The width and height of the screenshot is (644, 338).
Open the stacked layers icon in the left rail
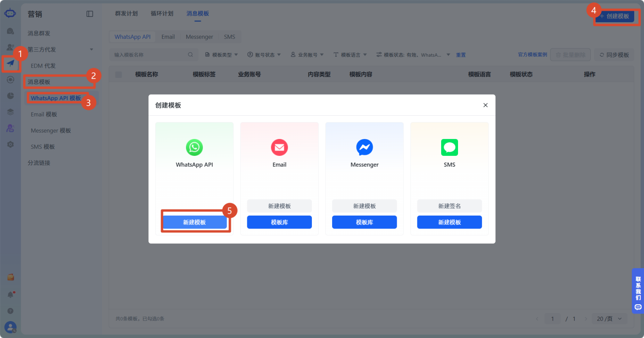11,112
